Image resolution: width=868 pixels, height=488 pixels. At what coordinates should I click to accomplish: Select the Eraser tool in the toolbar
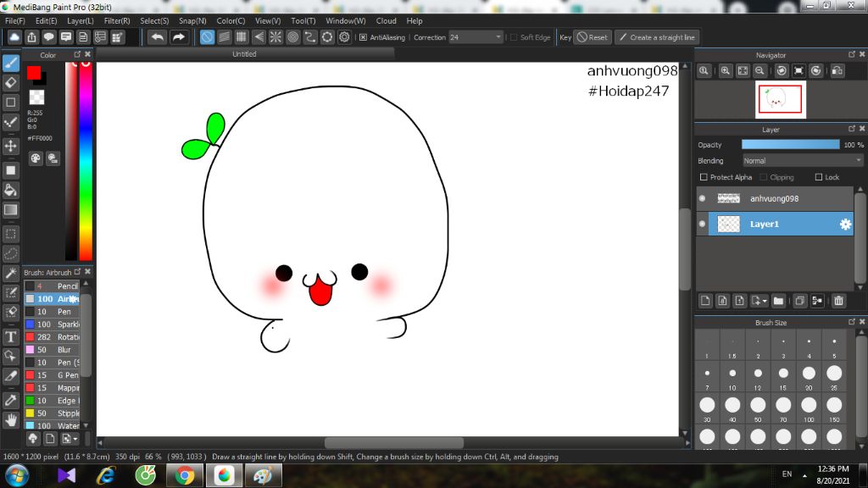tap(11, 82)
